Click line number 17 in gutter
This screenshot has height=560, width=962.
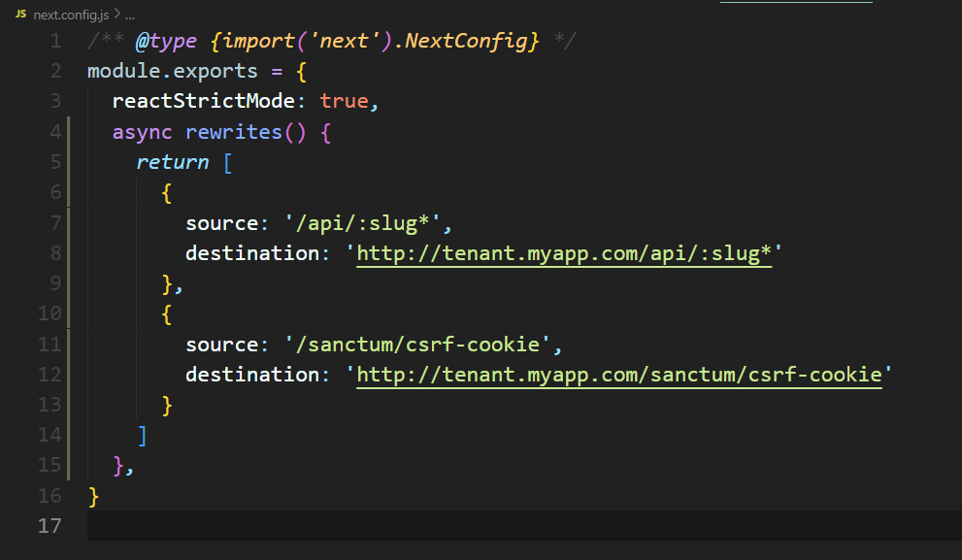(x=50, y=526)
